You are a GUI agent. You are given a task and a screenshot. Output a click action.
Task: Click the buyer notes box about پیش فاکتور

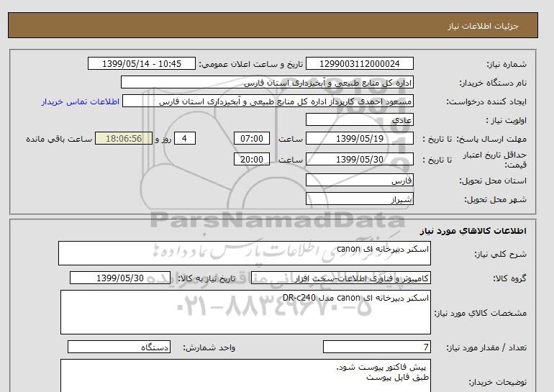(245, 375)
